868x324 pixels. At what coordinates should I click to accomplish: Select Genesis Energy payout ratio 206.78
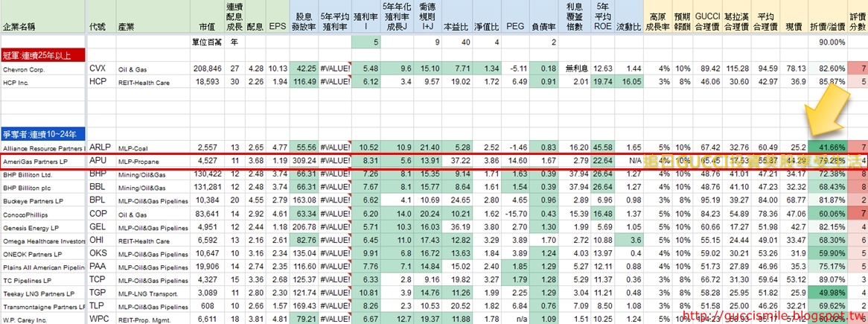(x=304, y=227)
